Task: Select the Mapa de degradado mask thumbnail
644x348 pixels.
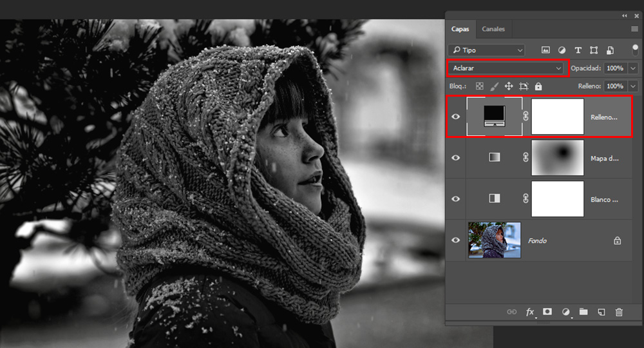Action: (x=557, y=157)
